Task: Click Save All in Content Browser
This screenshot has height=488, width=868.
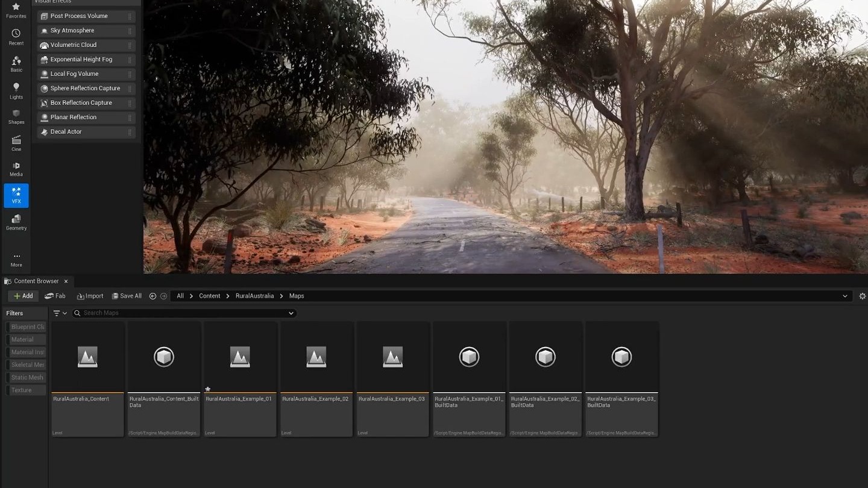Action: 127,296
